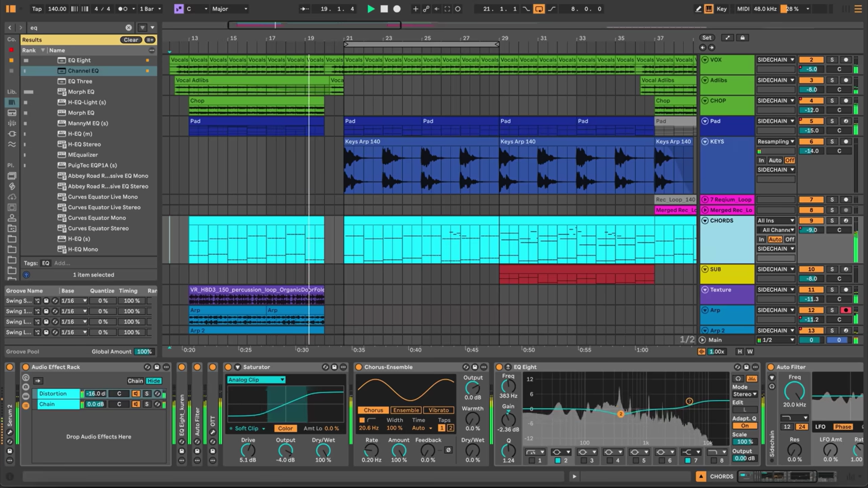Open the VOX track SIDECHAIN routing dropdown
The image size is (868, 488).
776,60
